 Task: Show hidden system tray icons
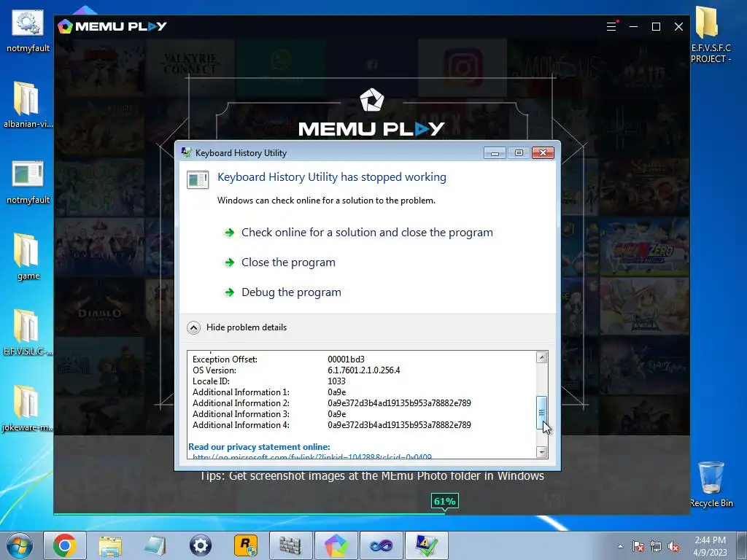click(x=620, y=546)
